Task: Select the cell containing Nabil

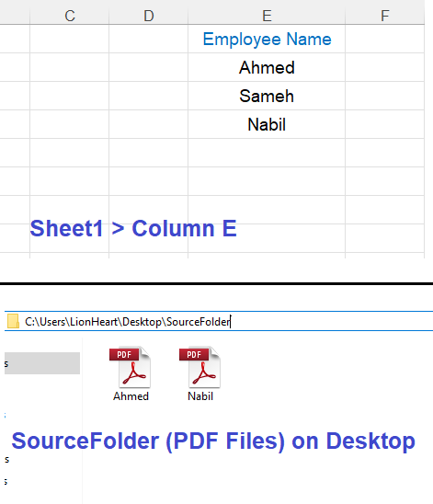Action: 267,124
